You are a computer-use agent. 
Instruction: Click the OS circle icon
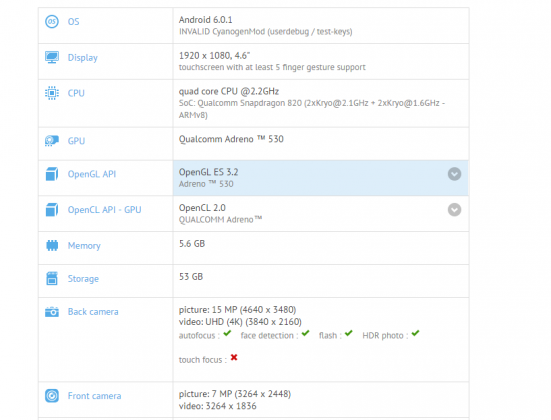tap(52, 21)
